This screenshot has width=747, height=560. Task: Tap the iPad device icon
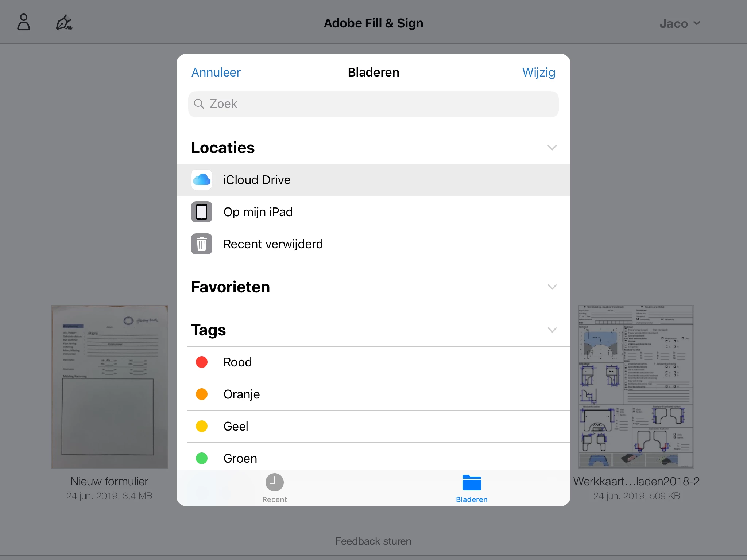pos(202,212)
